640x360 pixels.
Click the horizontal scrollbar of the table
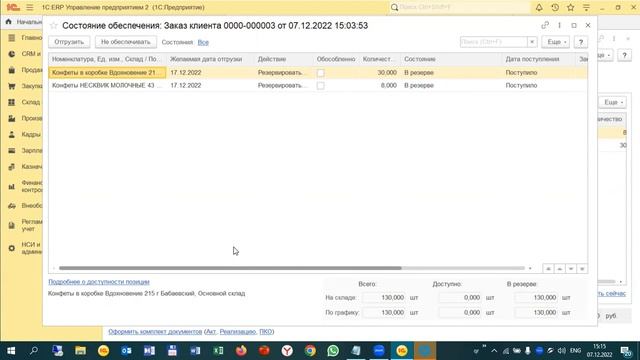pos(230,268)
